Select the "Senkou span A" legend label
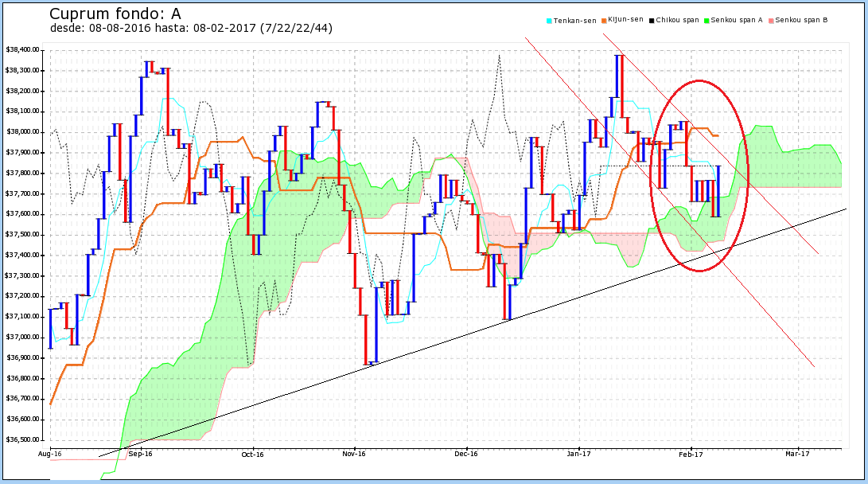Viewport: 868px width, 484px height. tap(736, 20)
